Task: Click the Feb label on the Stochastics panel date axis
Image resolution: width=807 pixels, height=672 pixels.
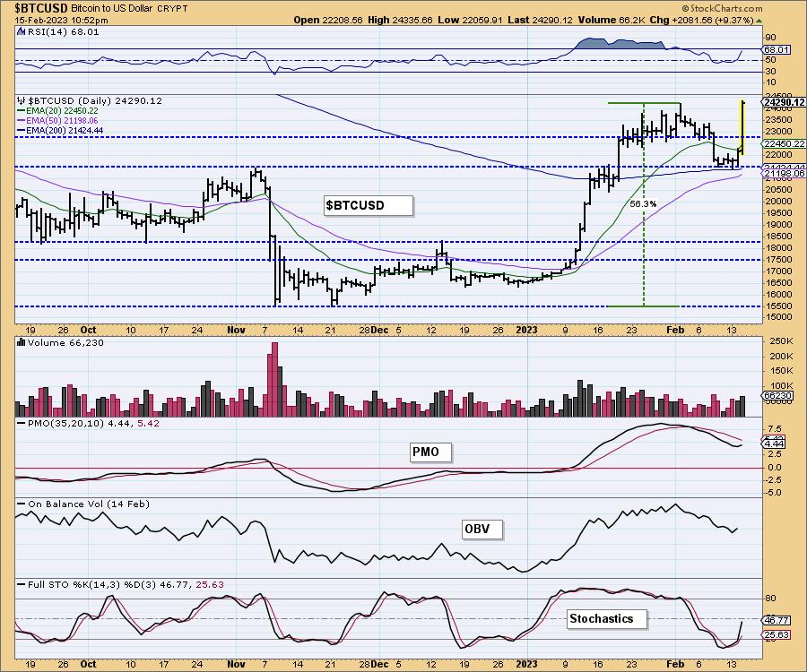Action: (x=674, y=664)
